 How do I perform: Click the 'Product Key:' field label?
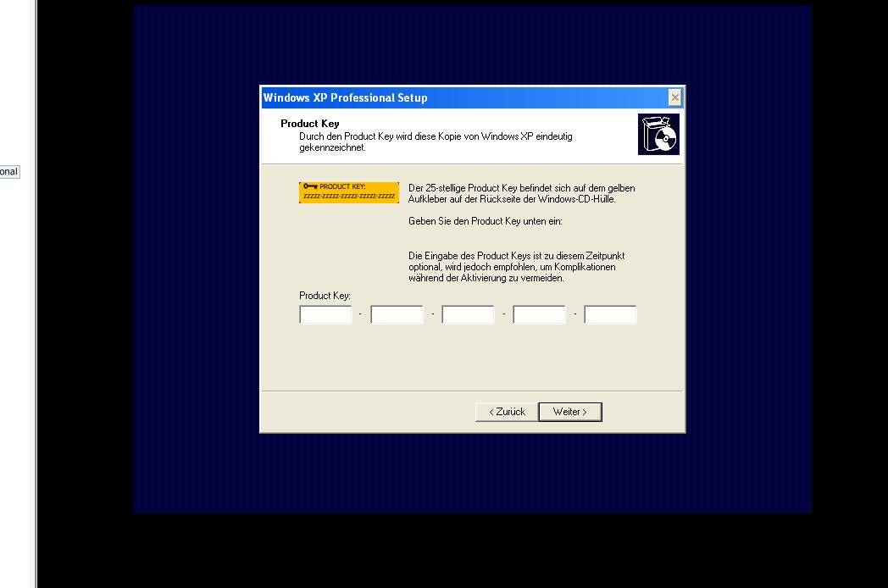pos(325,296)
